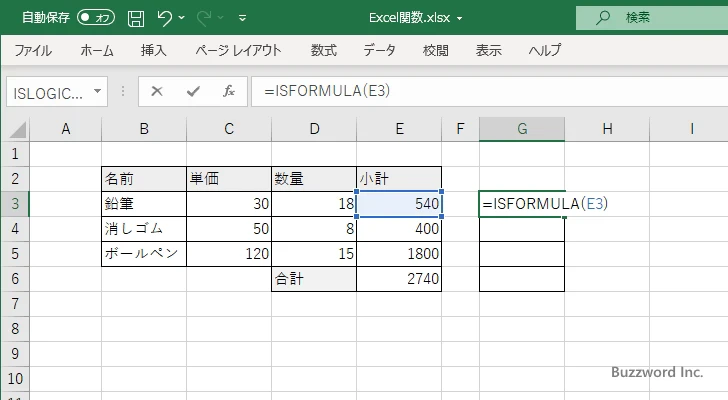Click the 単価 header cell
Viewport: 728px width, 400px height.
click(x=229, y=179)
